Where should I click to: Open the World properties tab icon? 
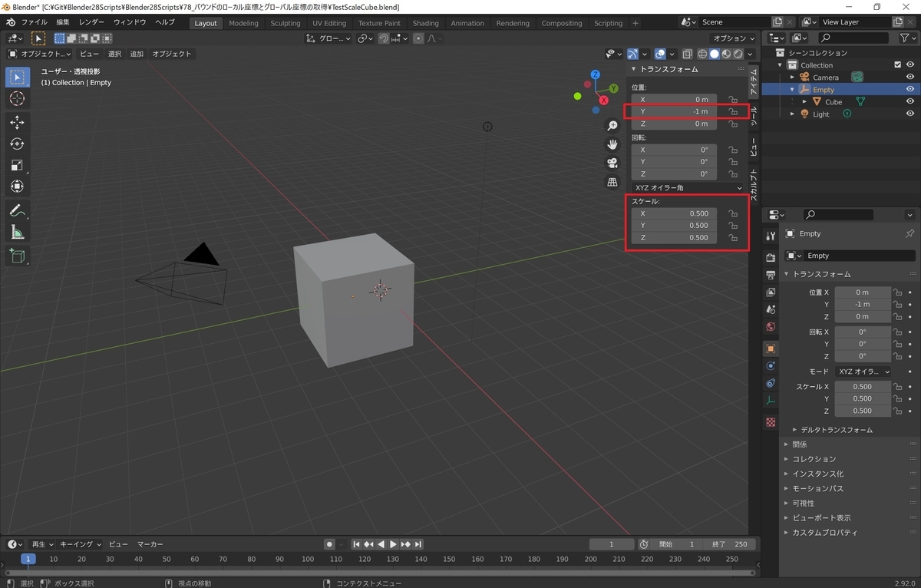coord(771,327)
